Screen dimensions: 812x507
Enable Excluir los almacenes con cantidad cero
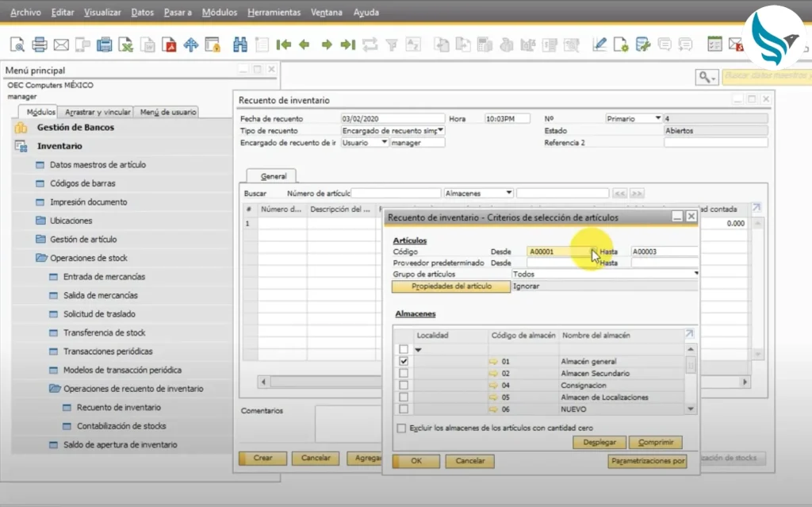401,428
